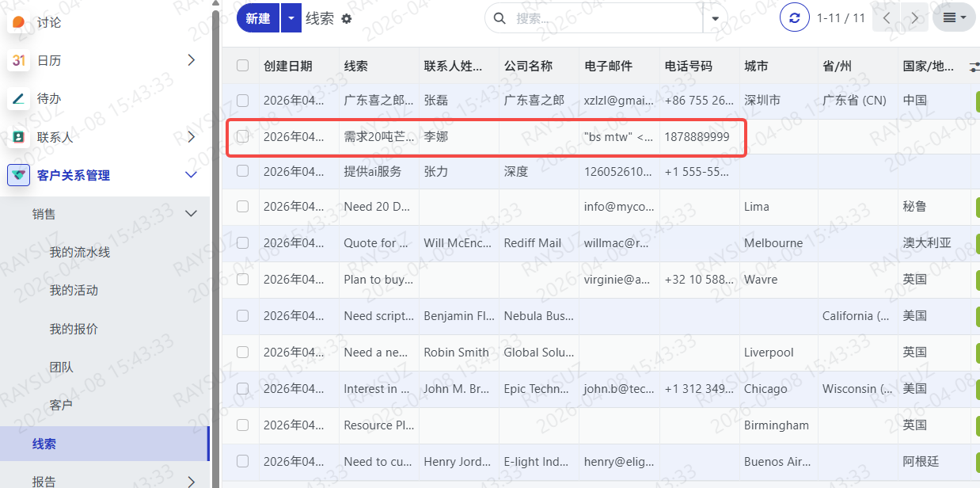Collapse the 销售 submenu chevron
Screen dimensions: 980x488
tap(191, 213)
